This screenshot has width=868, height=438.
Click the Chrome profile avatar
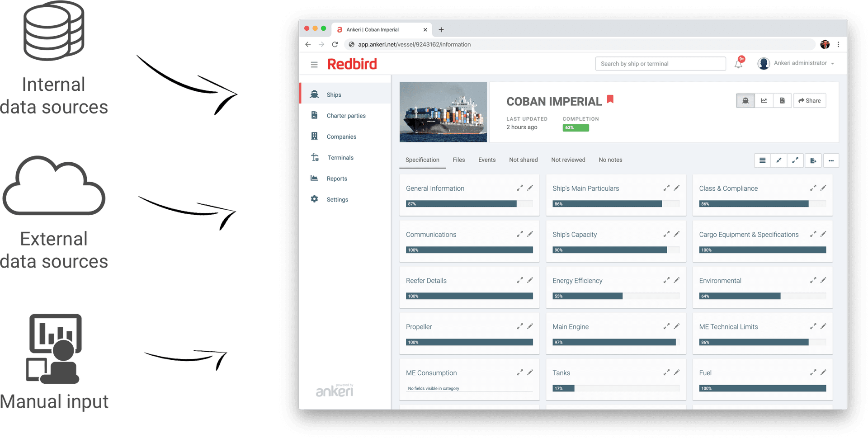click(825, 44)
